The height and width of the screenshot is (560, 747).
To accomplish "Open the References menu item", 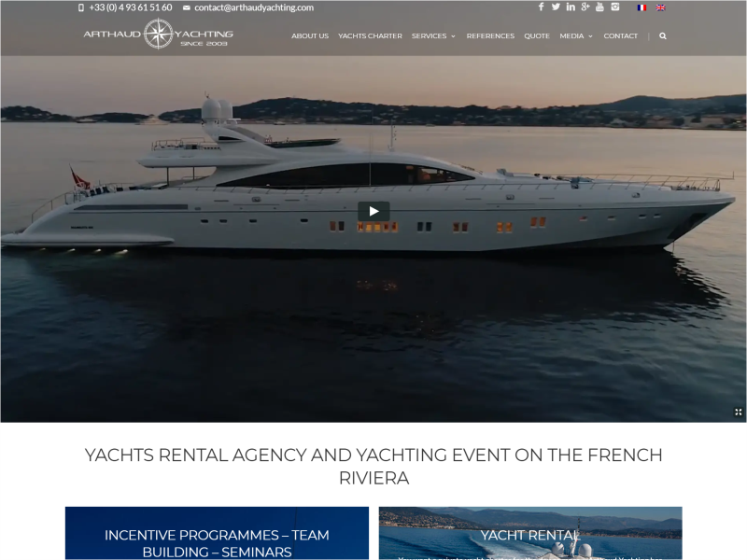I will click(x=490, y=35).
